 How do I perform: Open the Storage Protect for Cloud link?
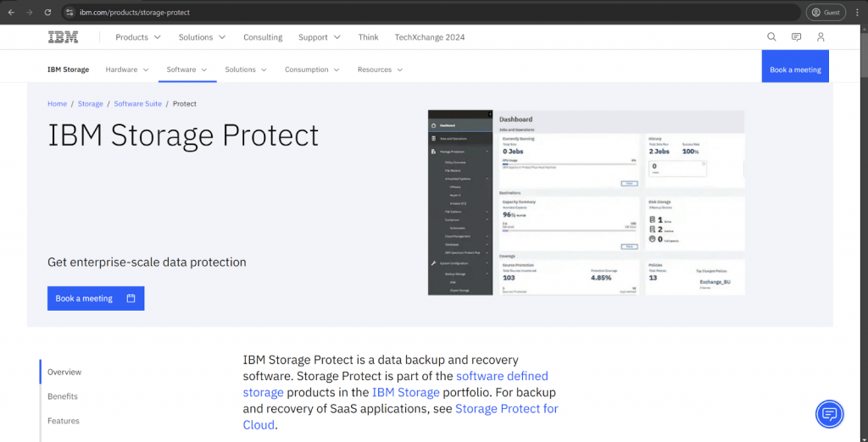click(x=506, y=409)
